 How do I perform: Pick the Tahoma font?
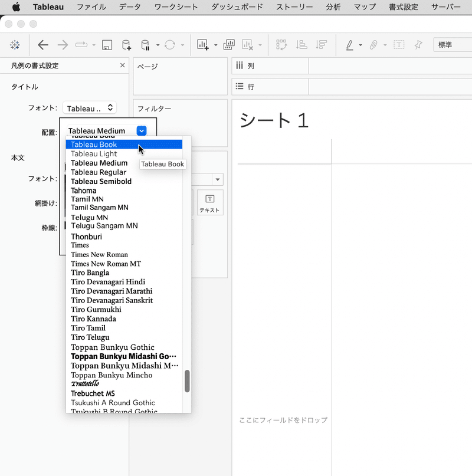[124, 191]
